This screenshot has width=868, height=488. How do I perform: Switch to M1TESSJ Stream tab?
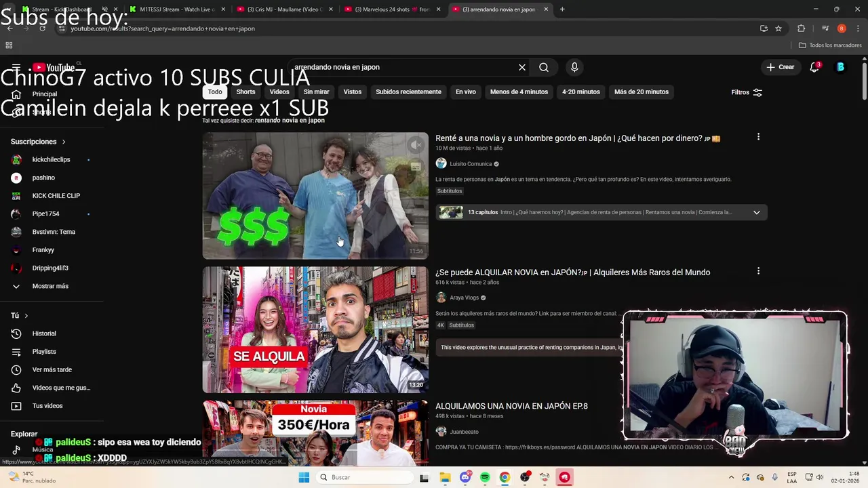tap(177, 9)
